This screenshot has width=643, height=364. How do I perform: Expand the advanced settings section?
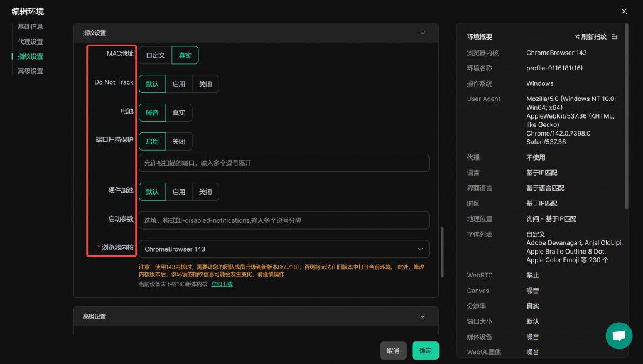423,316
